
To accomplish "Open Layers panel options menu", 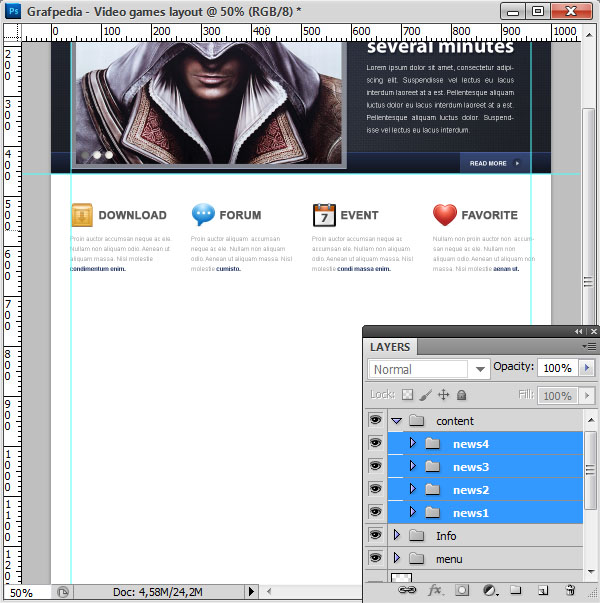I will pos(589,347).
